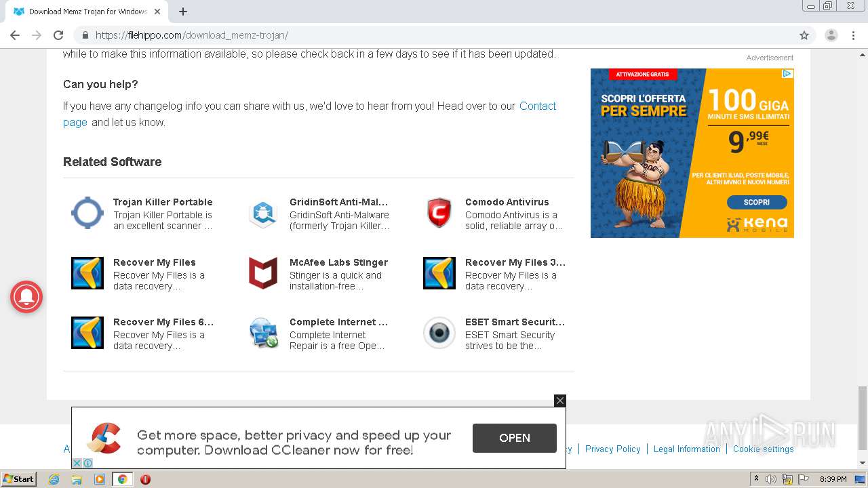
Task: Bookmark this page with the star icon
Action: [804, 35]
